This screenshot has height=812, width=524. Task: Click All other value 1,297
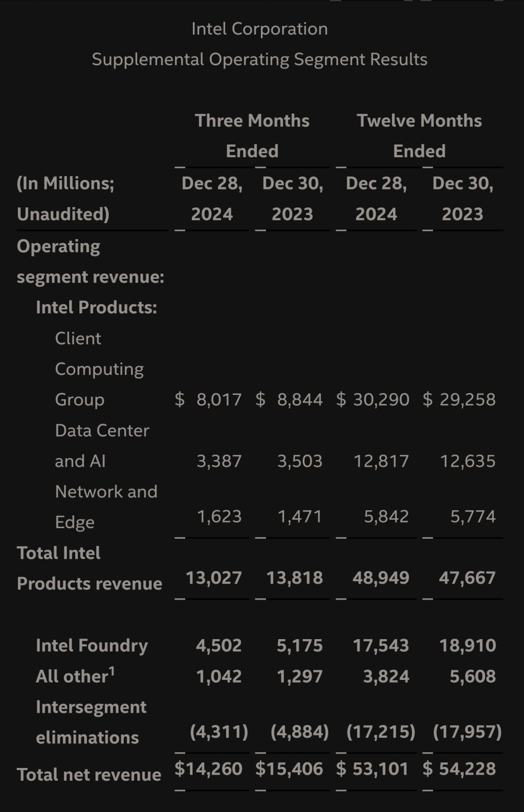(x=300, y=676)
